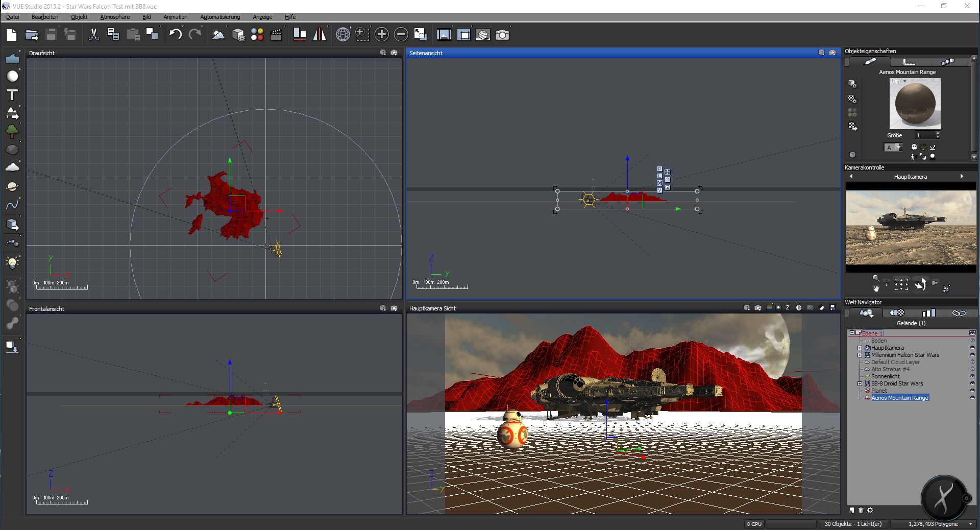The width and height of the screenshot is (980, 530).
Task: Switch to the numerics ruler tab in Objekteigenschaften
Action: click(909, 62)
